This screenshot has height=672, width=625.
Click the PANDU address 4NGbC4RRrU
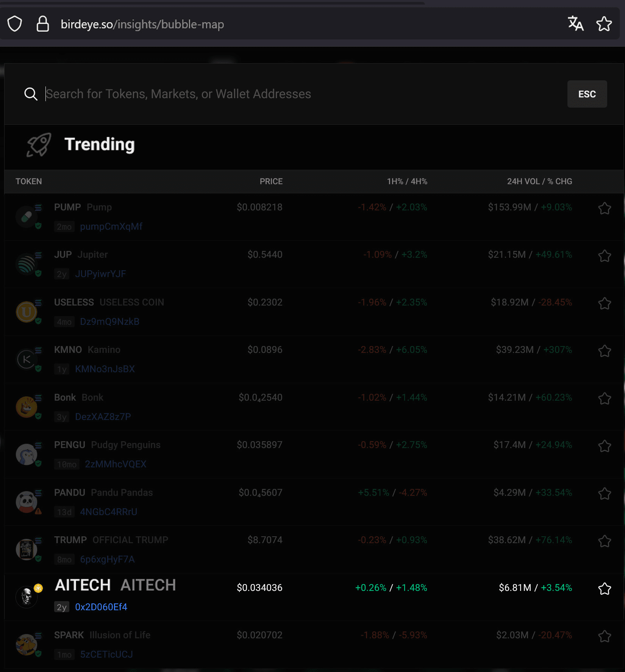click(109, 512)
